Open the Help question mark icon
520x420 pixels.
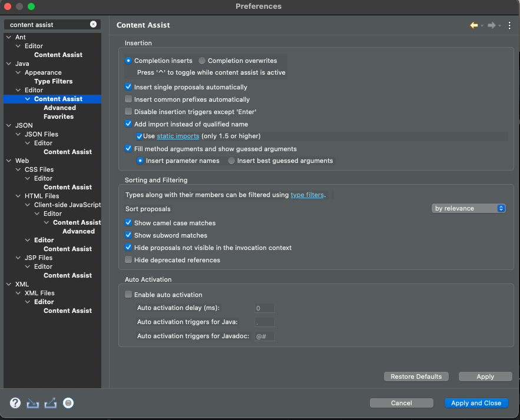pyautogui.click(x=15, y=403)
